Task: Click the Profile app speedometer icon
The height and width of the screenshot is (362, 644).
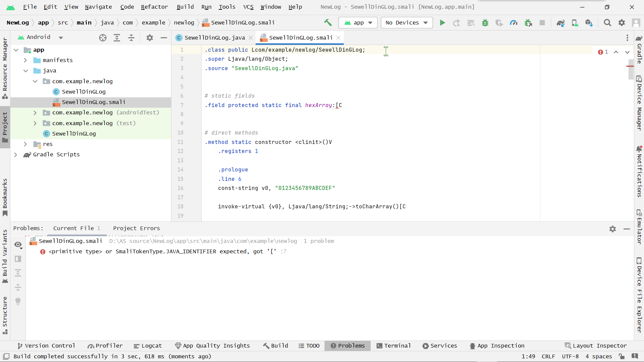Action: [x=514, y=22]
